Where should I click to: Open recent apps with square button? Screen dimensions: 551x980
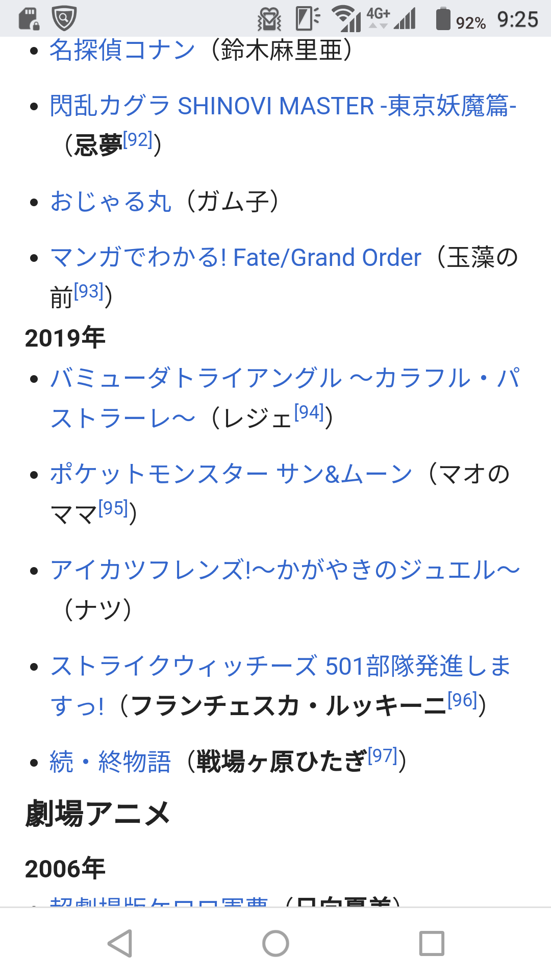(x=431, y=943)
